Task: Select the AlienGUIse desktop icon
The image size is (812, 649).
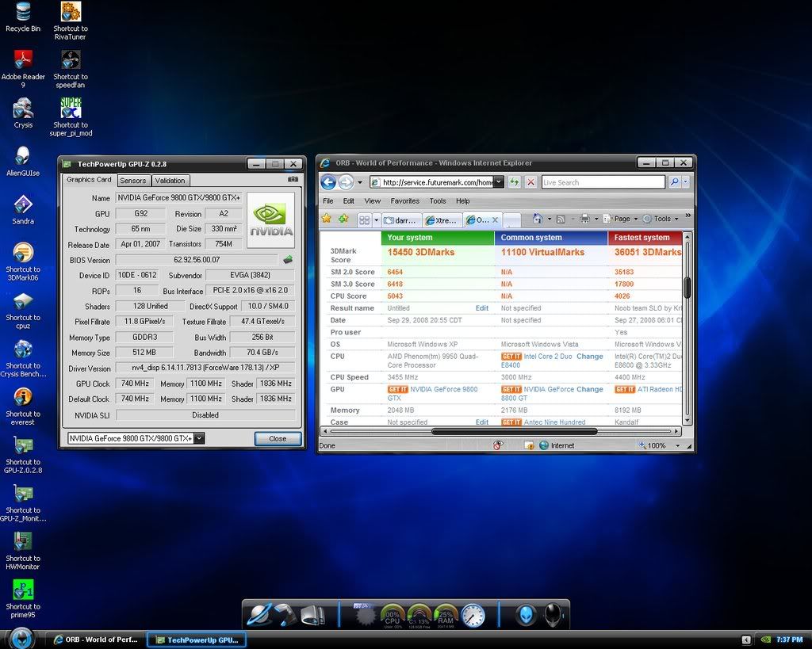Action: tap(23, 162)
